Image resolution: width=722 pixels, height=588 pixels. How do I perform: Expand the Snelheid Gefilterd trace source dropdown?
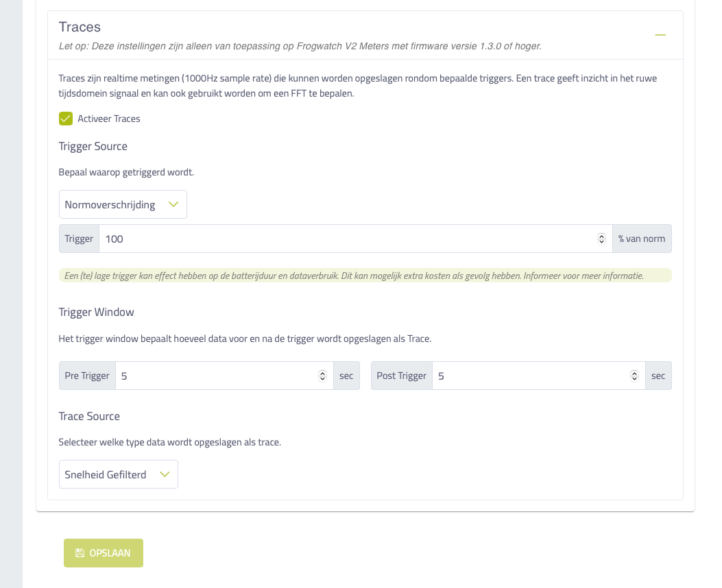(x=119, y=474)
